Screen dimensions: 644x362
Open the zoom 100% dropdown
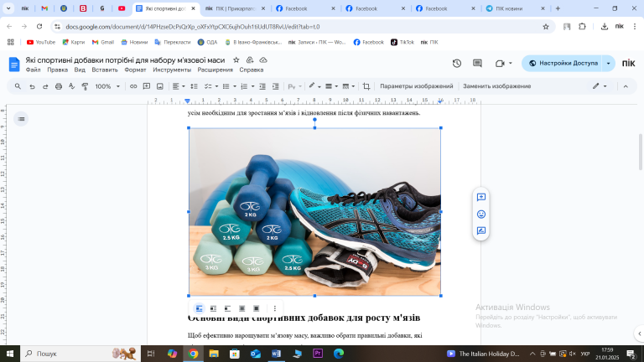point(107,86)
